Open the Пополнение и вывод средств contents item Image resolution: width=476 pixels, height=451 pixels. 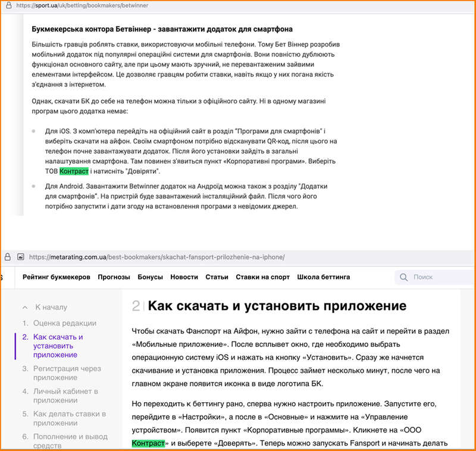[70, 441]
